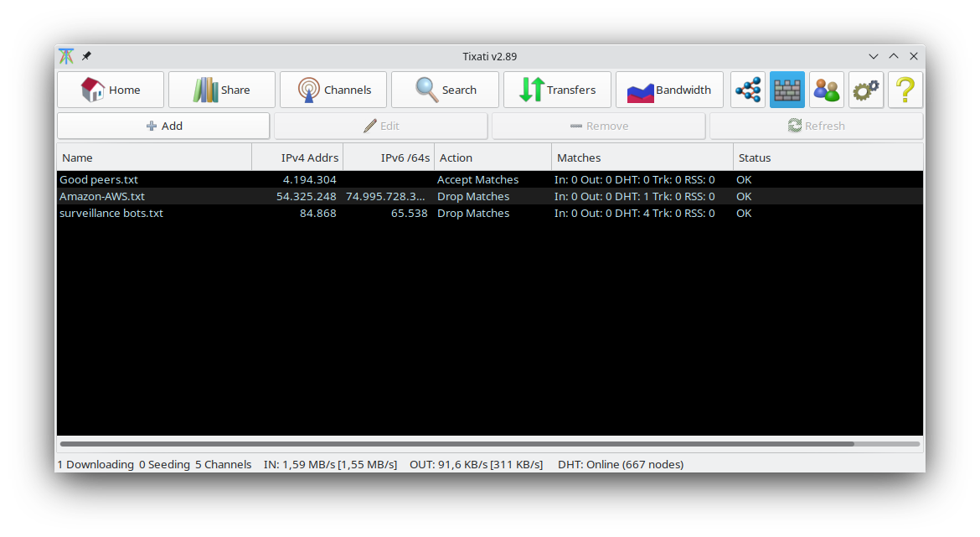Open Settings via the gears icon
This screenshot has width=980, height=537.
coord(865,89)
